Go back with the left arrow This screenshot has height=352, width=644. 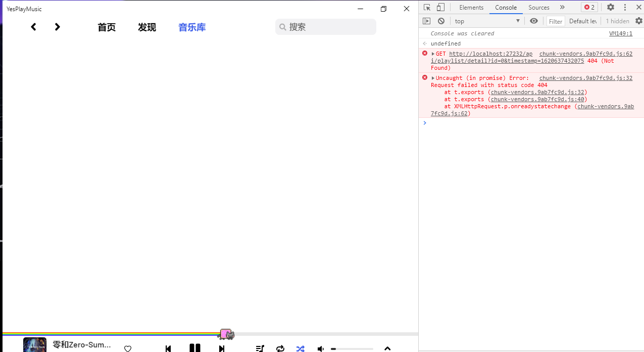(33, 27)
